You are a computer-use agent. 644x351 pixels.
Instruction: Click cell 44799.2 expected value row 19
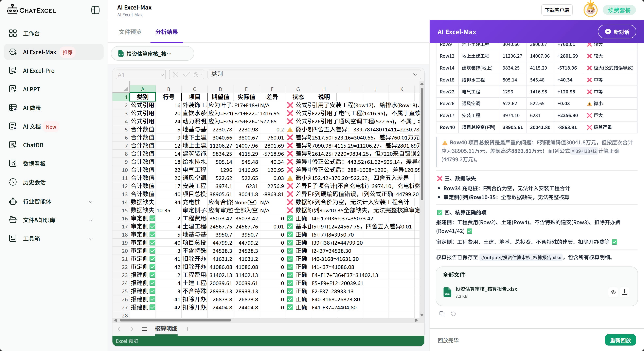point(220,243)
